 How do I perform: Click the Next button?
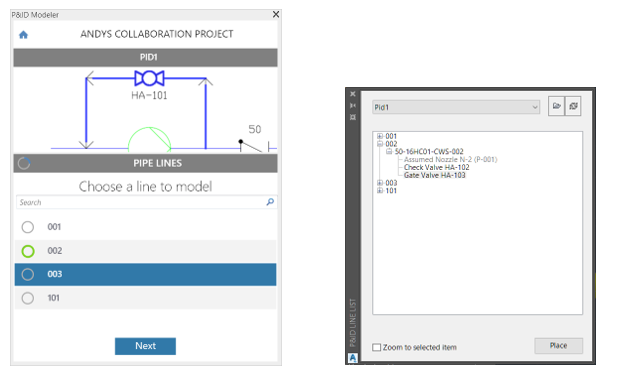145,346
